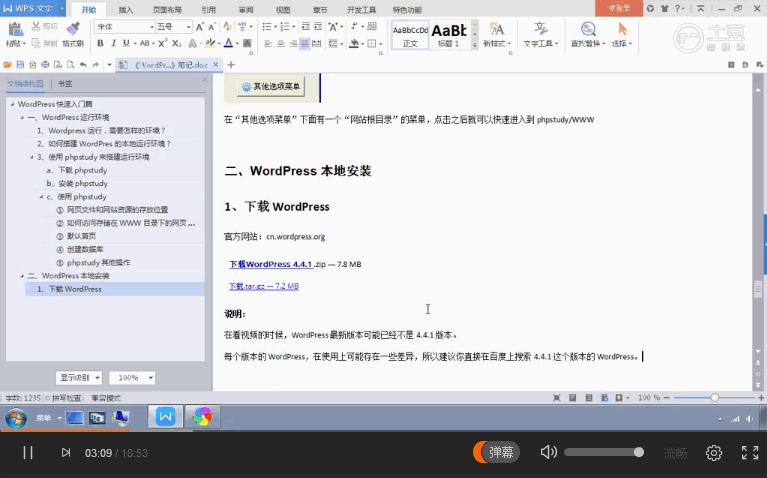The width and height of the screenshot is (767, 478).
Task: Click the save disk quick access icon
Action: pyautogui.click(x=20, y=65)
